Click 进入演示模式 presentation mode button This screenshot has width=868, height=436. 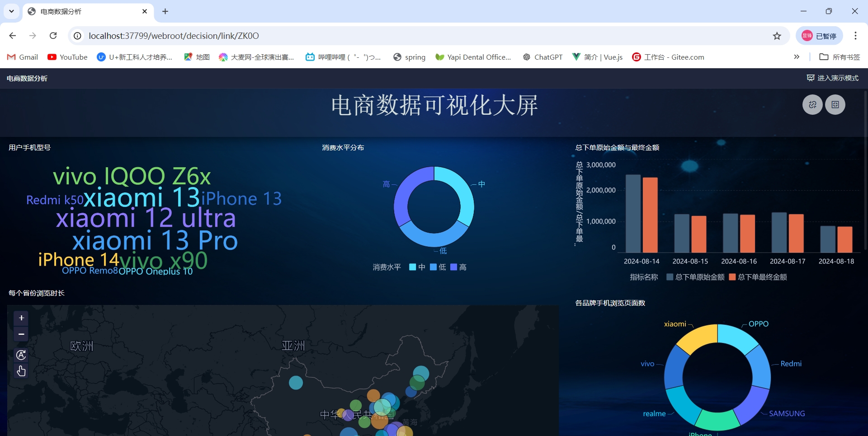pos(833,78)
